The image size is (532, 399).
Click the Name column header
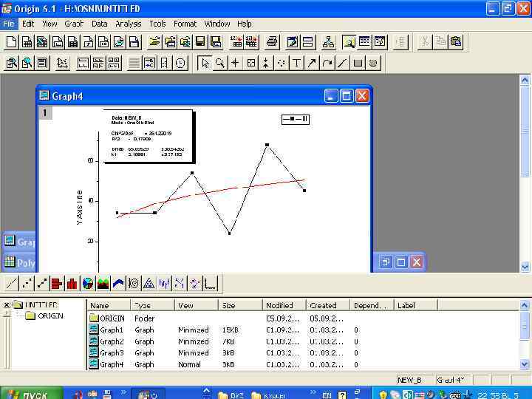109,305
